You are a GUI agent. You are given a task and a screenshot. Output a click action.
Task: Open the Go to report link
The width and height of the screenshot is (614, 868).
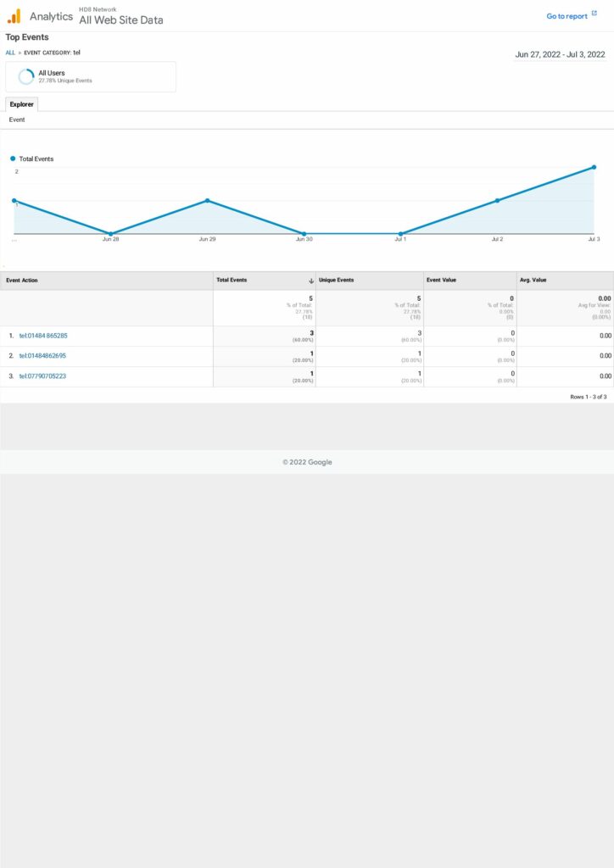point(567,16)
